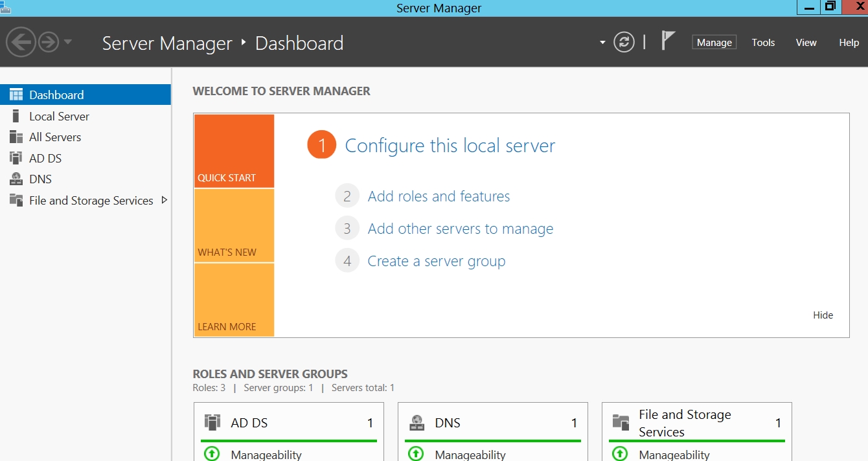Open the dropdown arrow beside the refresh button
Image resolution: width=868 pixels, height=461 pixels.
point(602,43)
